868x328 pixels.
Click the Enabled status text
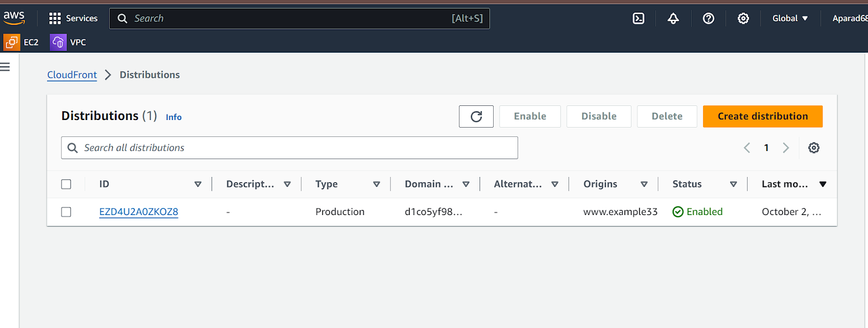point(705,212)
